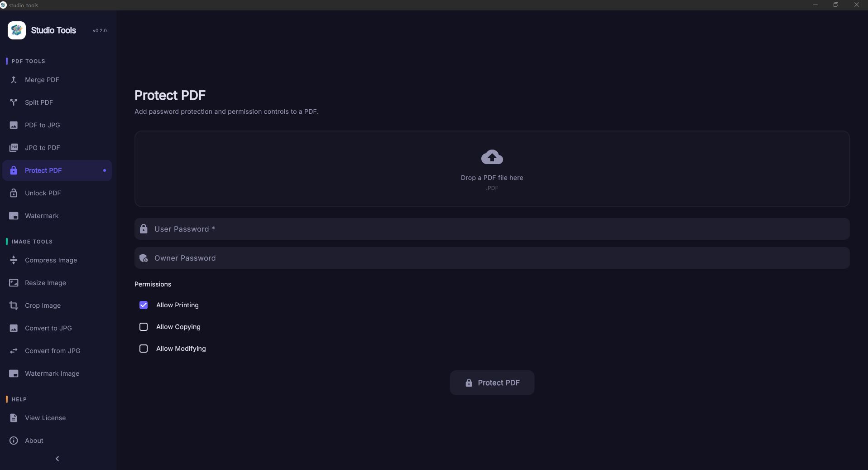Click the Compress Image icon
The height and width of the screenshot is (470, 868).
pos(14,260)
